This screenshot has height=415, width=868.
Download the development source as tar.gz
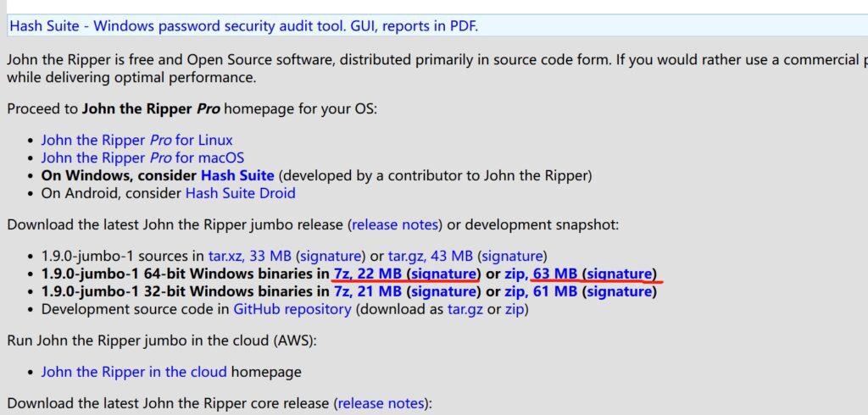[465, 309]
